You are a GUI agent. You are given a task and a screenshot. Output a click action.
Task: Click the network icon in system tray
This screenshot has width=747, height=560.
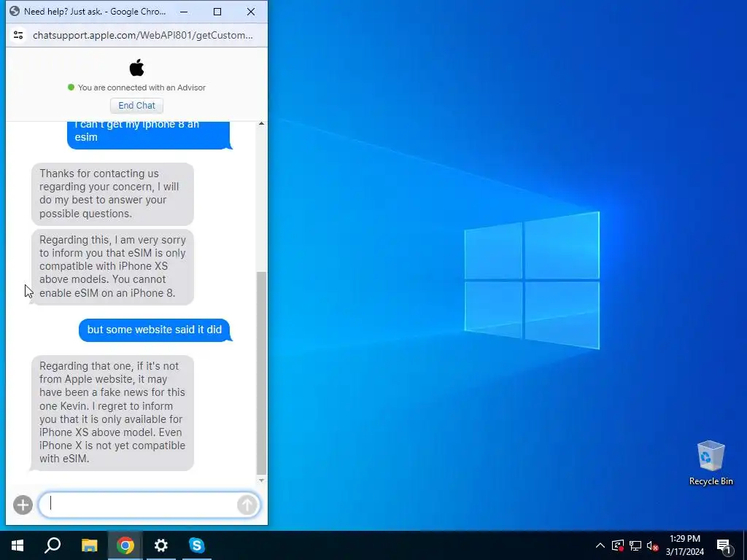point(635,545)
